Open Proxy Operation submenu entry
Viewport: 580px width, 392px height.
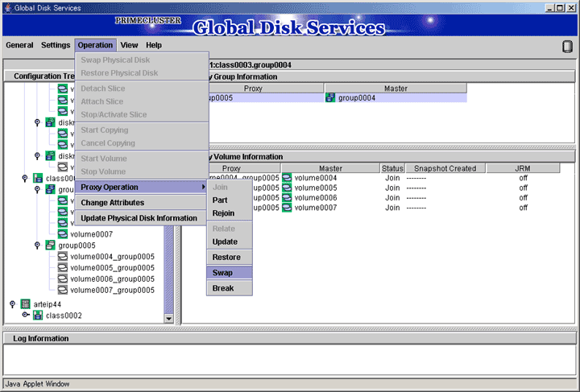(141, 187)
